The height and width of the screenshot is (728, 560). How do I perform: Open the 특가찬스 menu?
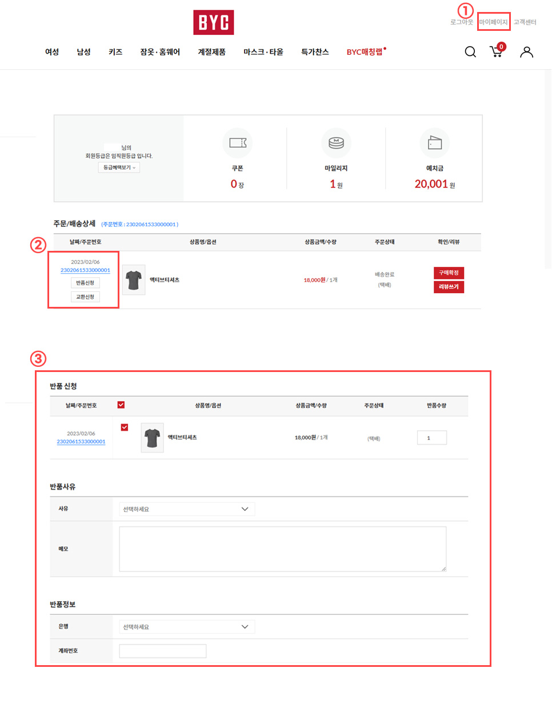click(315, 52)
